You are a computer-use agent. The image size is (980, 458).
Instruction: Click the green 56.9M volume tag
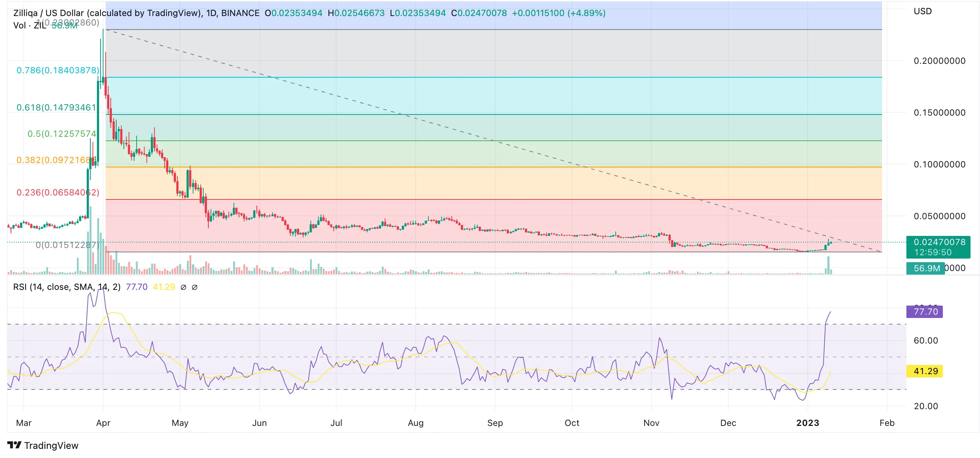pos(926,268)
